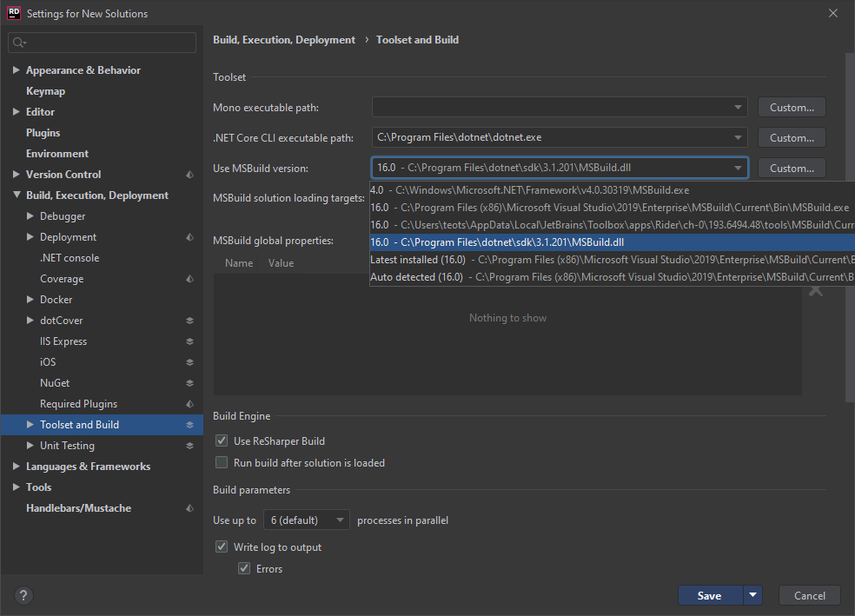Select 16.0 dotnet sdk 3.1.201 MSBuild.dll option
Viewport: 855px width, 616px height.
612,242
